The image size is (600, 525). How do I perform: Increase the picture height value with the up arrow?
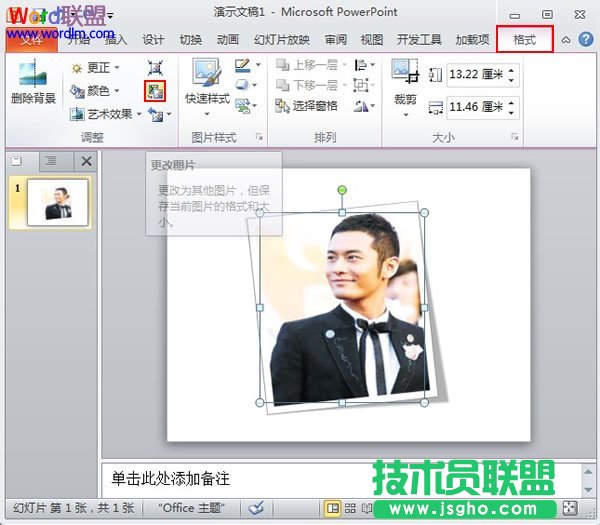coord(512,69)
